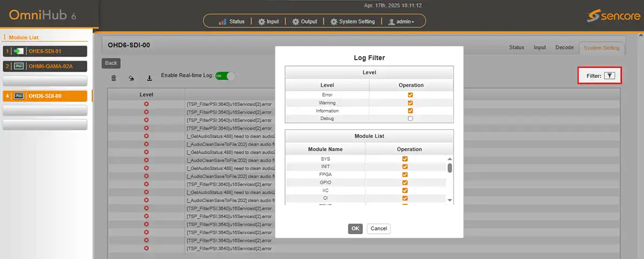Uncheck the Warning level checkbox
Screen dimensions: 644x259
(411, 103)
